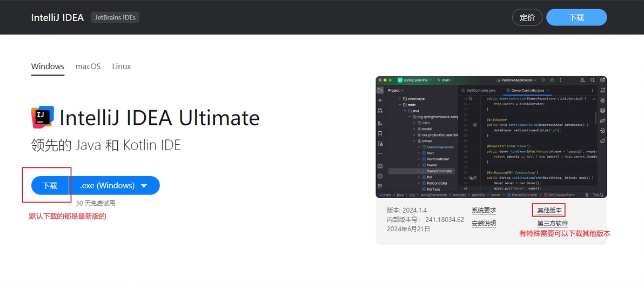Click the blue 下载 download button
This screenshot has width=644, height=283.
(x=50, y=186)
